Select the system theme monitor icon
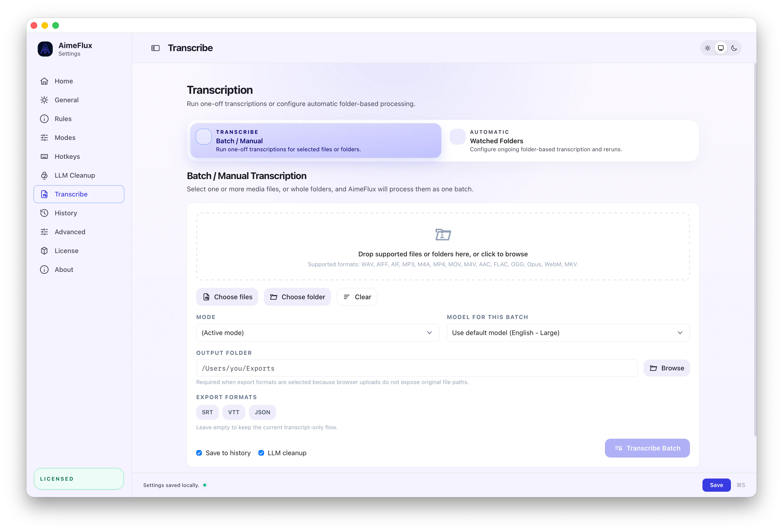This screenshot has width=783, height=532. (x=721, y=48)
